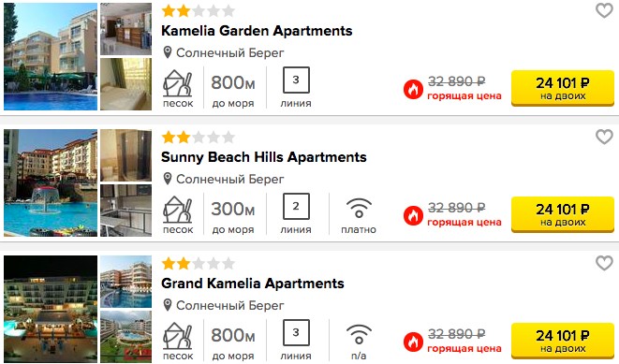Click sand bucket icon for Sunny Beach Hills
Screen dimensions: 619x364
tap(178, 210)
